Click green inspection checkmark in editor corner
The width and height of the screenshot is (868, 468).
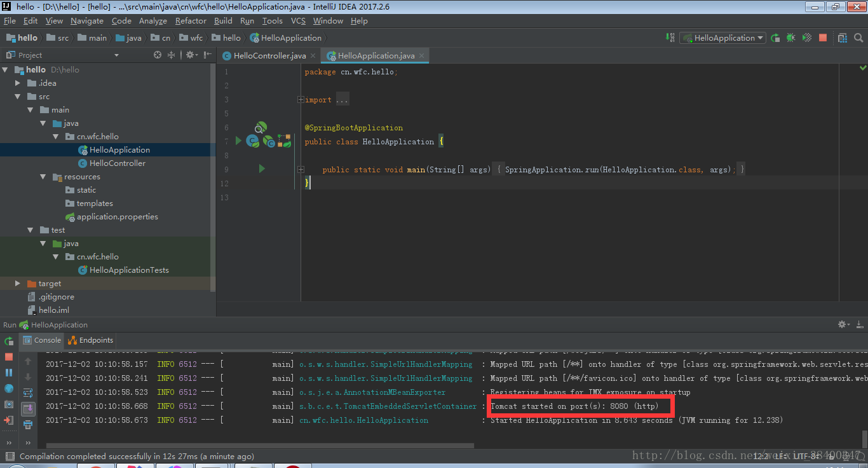[863, 67]
